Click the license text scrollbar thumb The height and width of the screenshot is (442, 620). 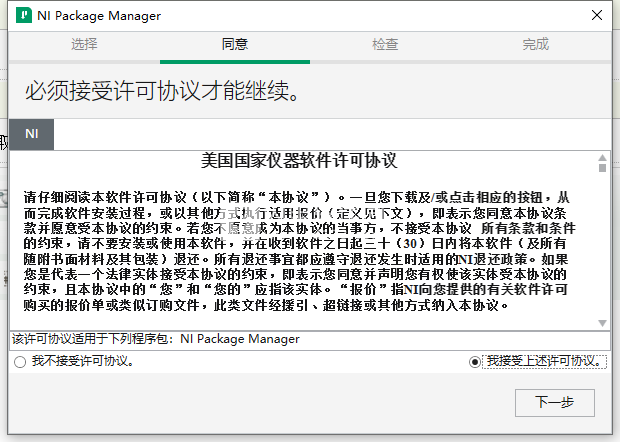tap(602, 168)
